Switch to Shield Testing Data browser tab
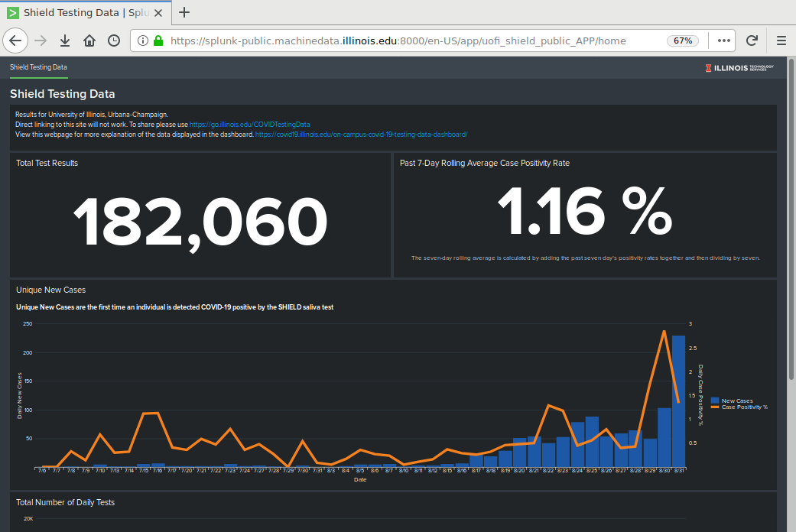The width and height of the screenshot is (796, 532). (84, 12)
